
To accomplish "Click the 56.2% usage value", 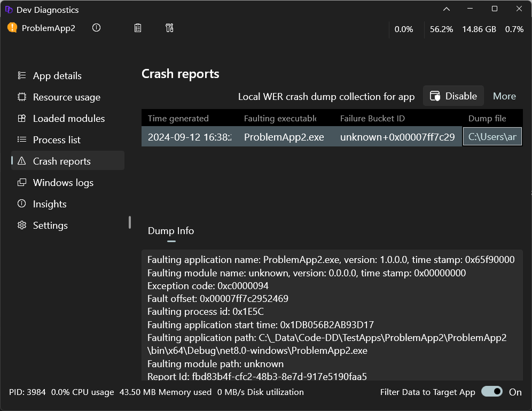I will click(x=441, y=29).
